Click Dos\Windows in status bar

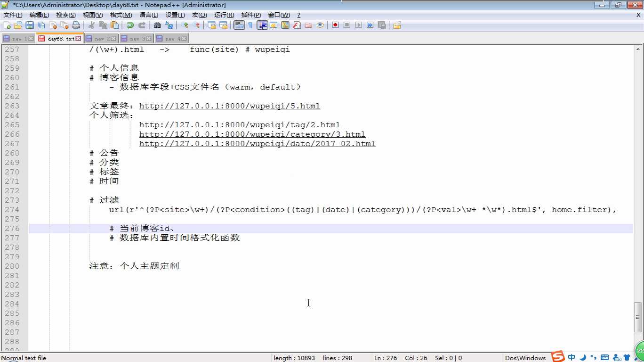click(x=525, y=358)
